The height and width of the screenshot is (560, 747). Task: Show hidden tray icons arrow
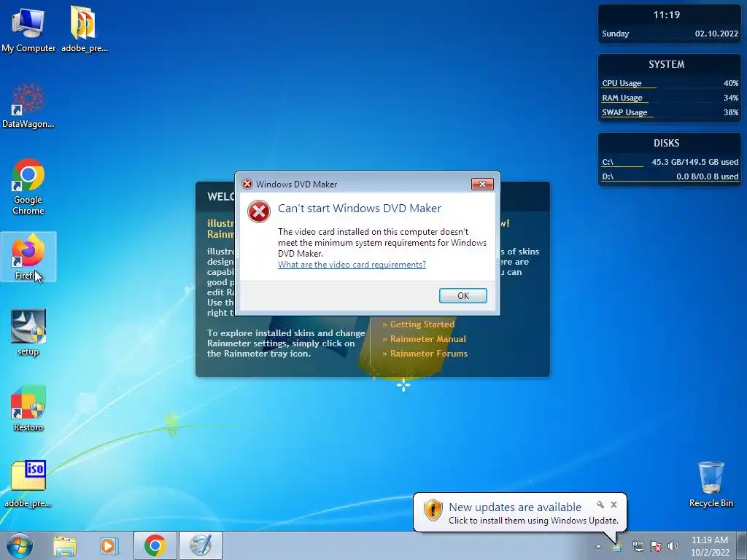[598, 546]
